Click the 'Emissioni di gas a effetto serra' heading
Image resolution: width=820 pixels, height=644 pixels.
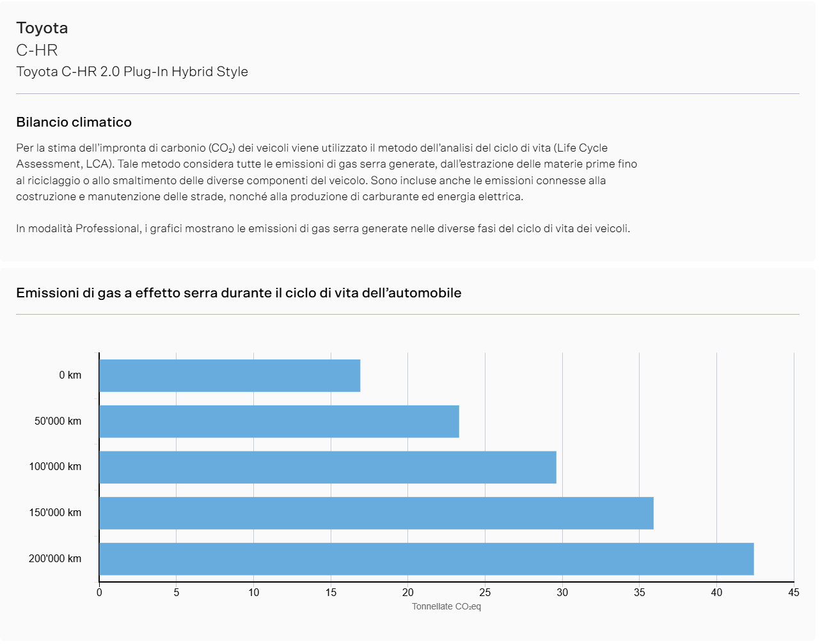239,293
